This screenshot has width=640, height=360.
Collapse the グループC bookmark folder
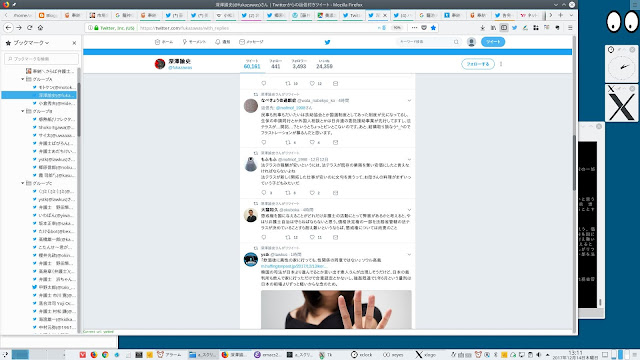pos(22,183)
